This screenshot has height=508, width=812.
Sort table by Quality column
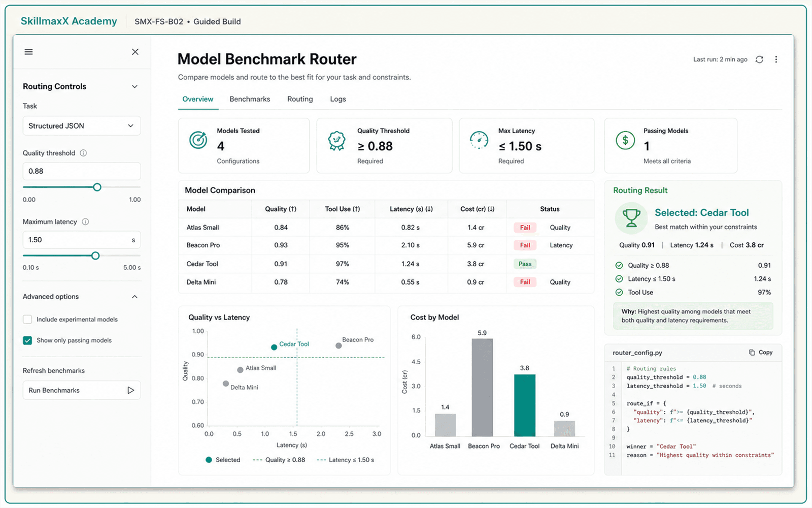281,209
